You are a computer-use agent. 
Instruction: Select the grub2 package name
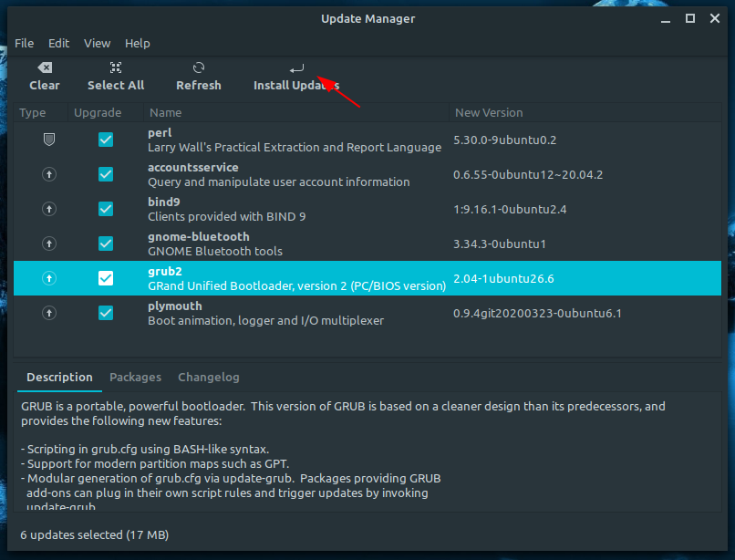pos(165,272)
